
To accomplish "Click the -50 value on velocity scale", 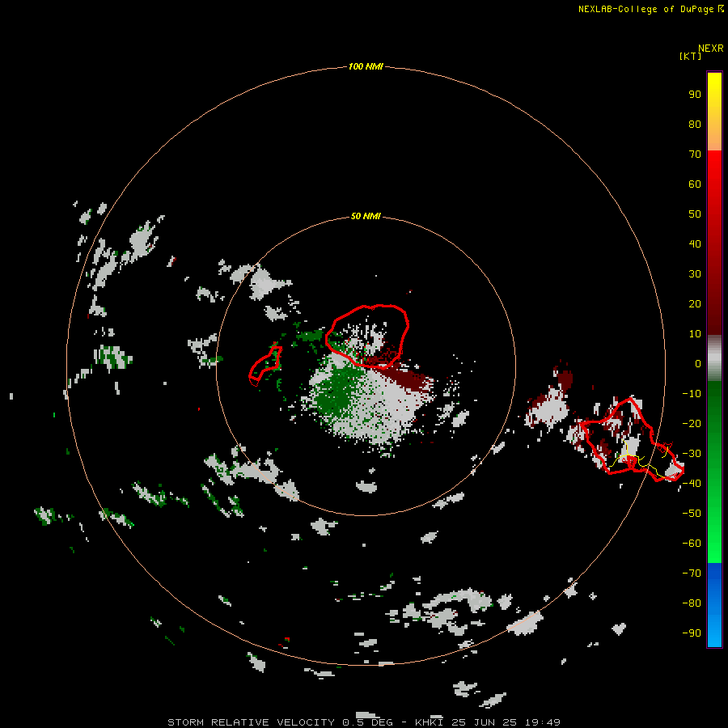I will (x=692, y=514).
